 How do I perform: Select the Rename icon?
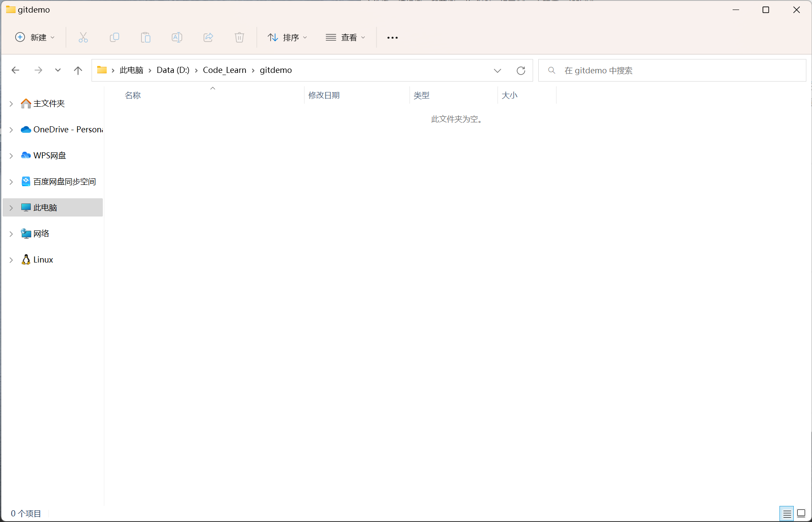point(177,37)
